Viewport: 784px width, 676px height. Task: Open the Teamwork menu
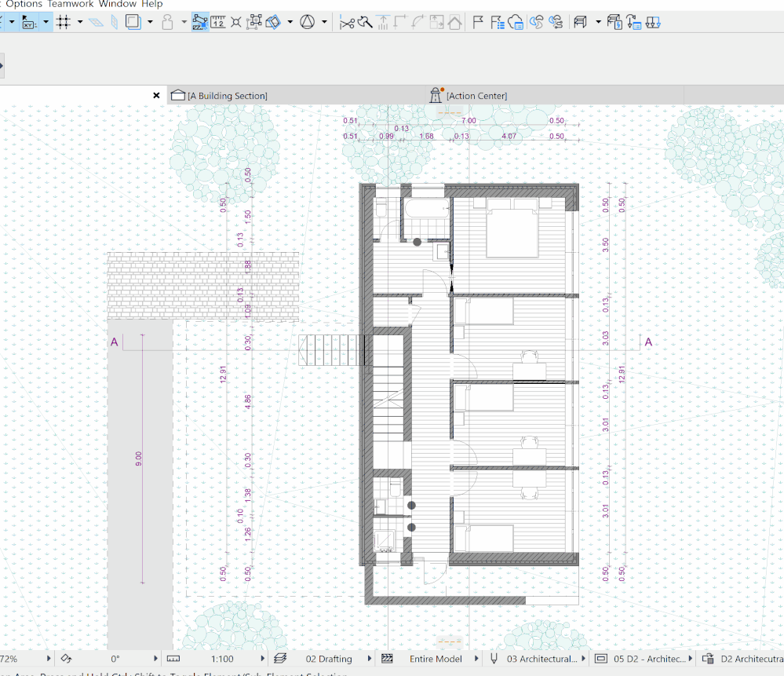[x=71, y=4]
